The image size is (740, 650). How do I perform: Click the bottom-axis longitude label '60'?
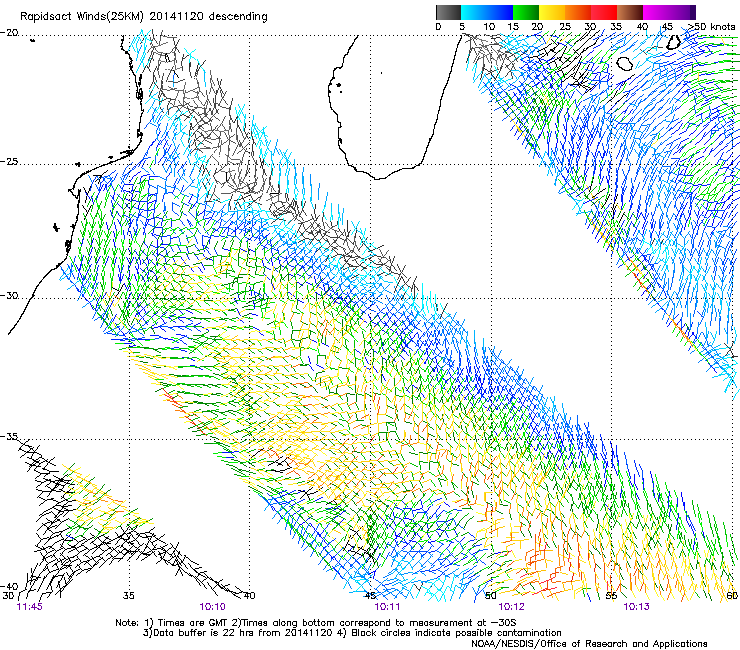(732, 596)
